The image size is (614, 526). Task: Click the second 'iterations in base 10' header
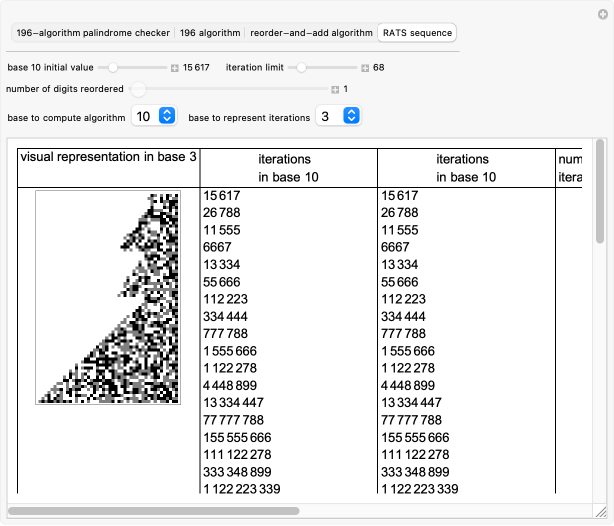(x=466, y=168)
